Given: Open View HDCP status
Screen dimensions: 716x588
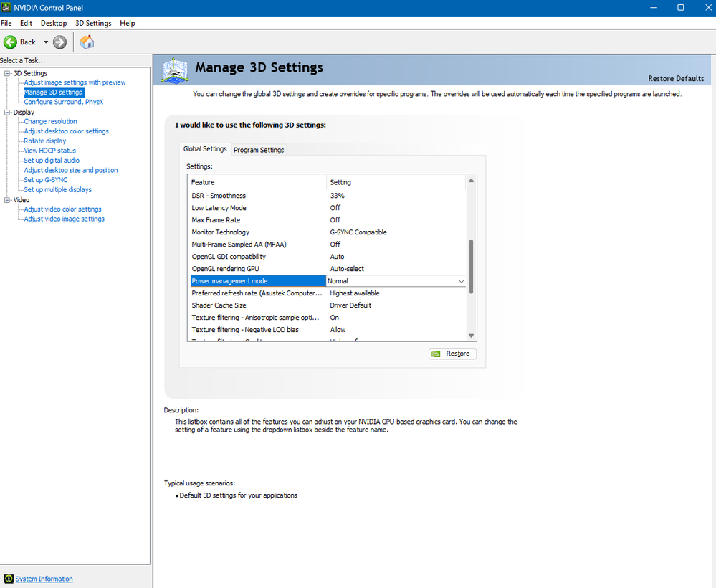Looking at the screenshot, I should (x=49, y=151).
